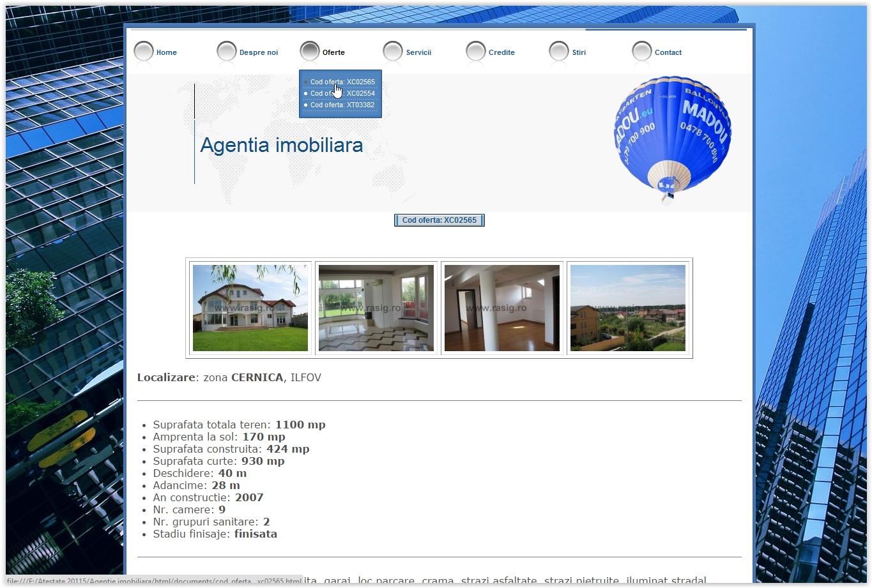872x588 pixels.
Task: Go to the Despre noi page
Action: click(x=259, y=52)
